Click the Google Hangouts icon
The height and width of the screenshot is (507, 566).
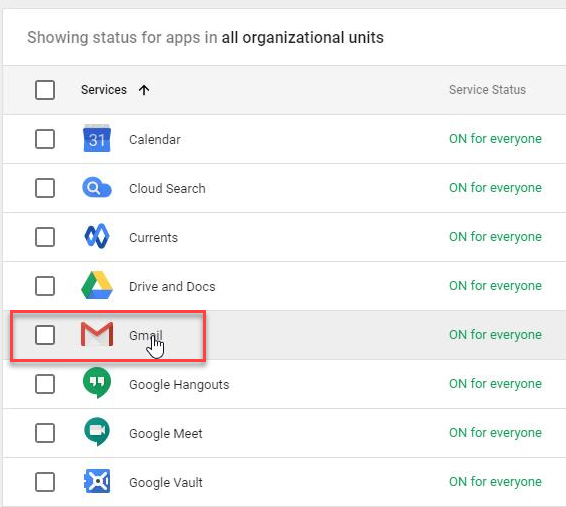[x=97, y=383]
